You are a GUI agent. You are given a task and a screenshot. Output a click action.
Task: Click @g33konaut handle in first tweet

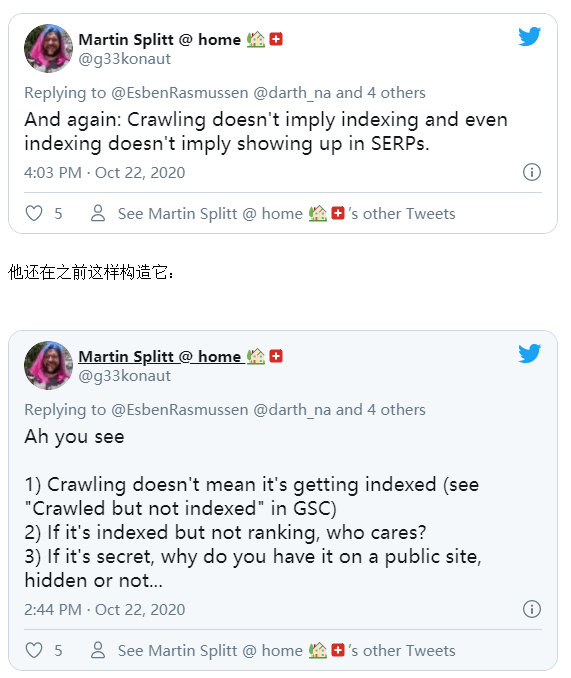[124, 59]
